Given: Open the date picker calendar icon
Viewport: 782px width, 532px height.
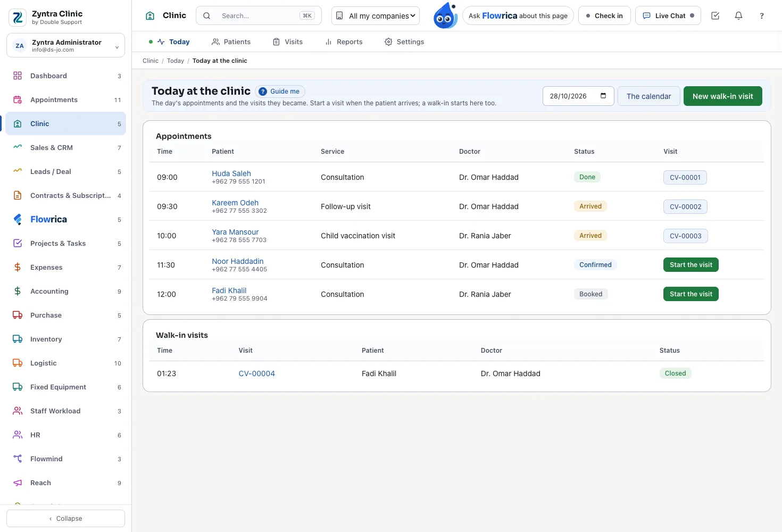Looking at the screenshot, I should pyautogui.click(x=603, y=96).
